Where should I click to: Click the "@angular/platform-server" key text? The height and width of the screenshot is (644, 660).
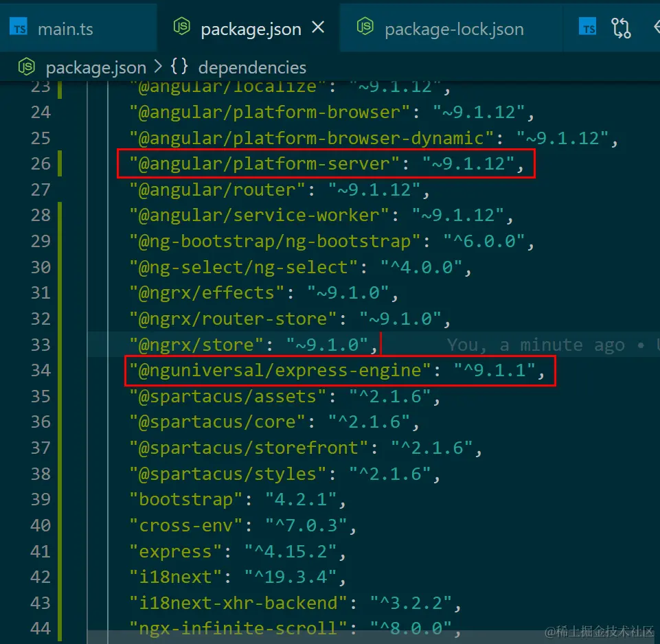coord(264,163)
